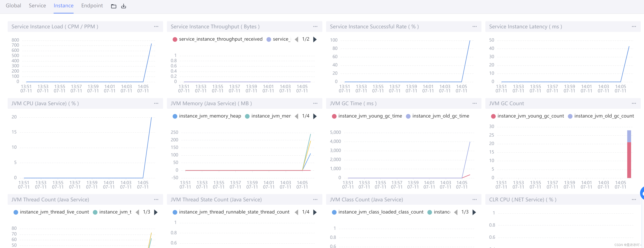
Task: Click the JVM CPU (Java Service) ( % ) title
Action: pyautogui.click(x=45, y=103)
